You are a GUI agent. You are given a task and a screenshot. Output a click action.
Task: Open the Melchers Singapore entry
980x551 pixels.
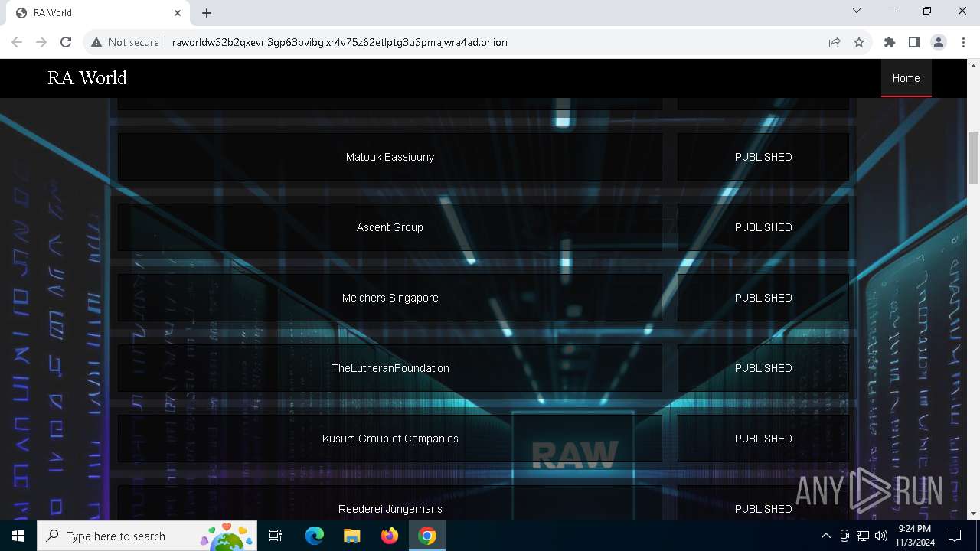(390, 298)
